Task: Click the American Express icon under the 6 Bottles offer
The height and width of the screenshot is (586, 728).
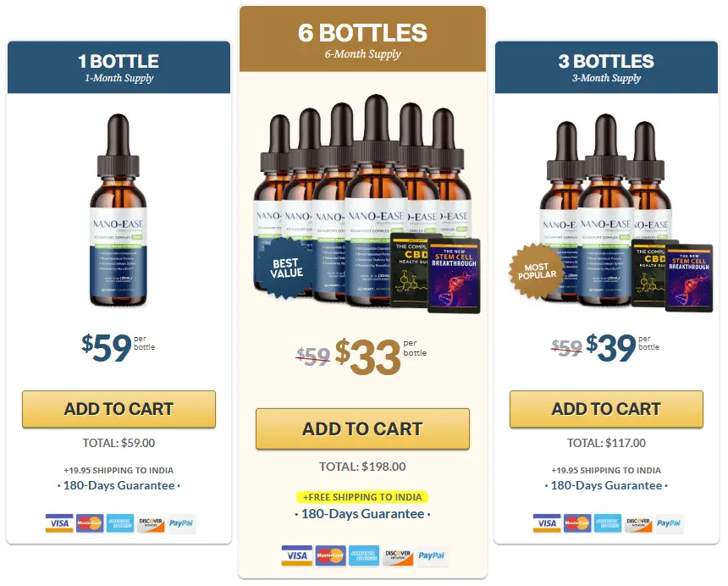Action: [x=364, y=556]
